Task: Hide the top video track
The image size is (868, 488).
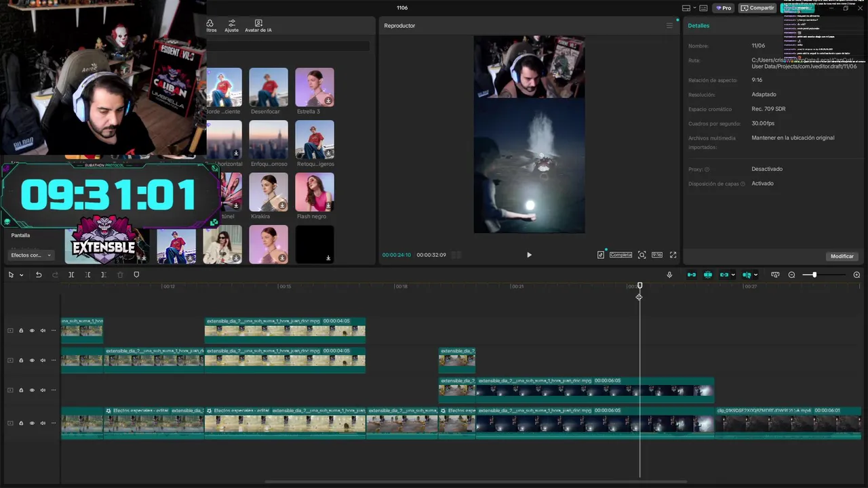Action: pos(32,331)
